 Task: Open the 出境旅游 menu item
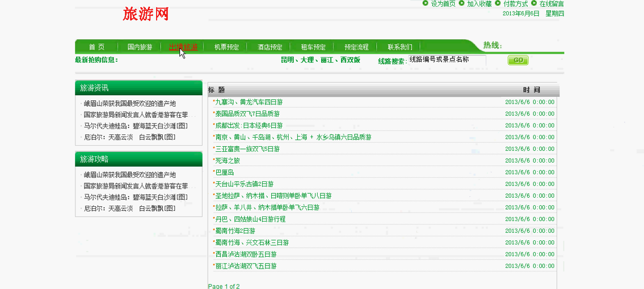tap(183, 47)
